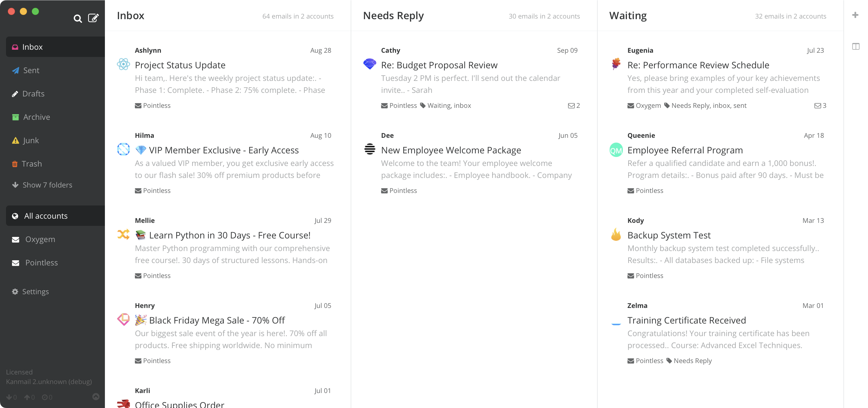
Task: Collapse the status footer with the chevron
Action: 96,397
